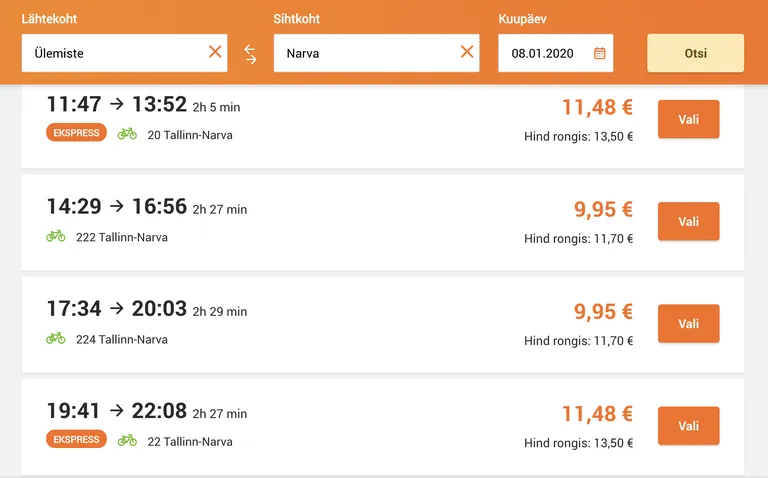Image resolution: width=768 pixels, height=478 pixels.
Task: Pick the 17:34 train using Vali
Action: (x=689, y=323)
